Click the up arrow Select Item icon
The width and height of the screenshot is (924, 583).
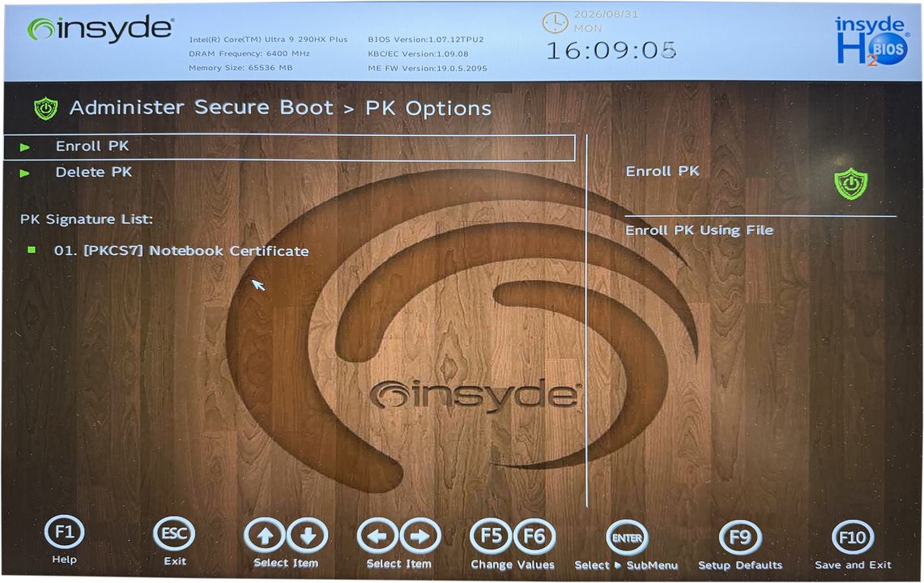pos(265,536)
